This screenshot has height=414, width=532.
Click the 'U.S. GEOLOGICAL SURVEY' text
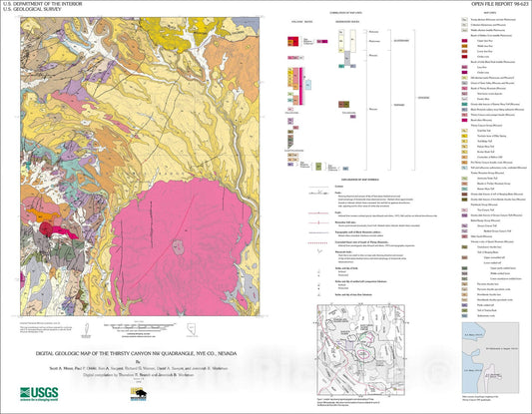[32, 9]
